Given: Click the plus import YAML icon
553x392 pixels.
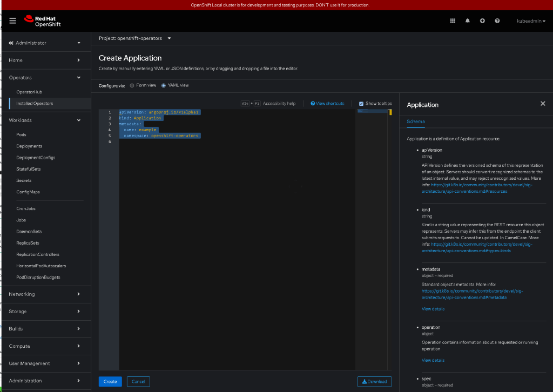Looking at the screenshot, I should coord(482,21).
